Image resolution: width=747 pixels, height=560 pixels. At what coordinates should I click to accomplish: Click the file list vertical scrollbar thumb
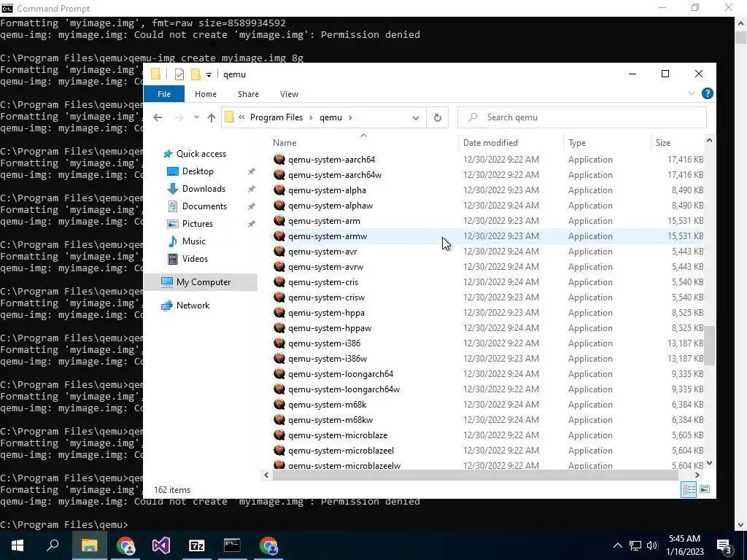pyautogui.click(x=709, y=345)
